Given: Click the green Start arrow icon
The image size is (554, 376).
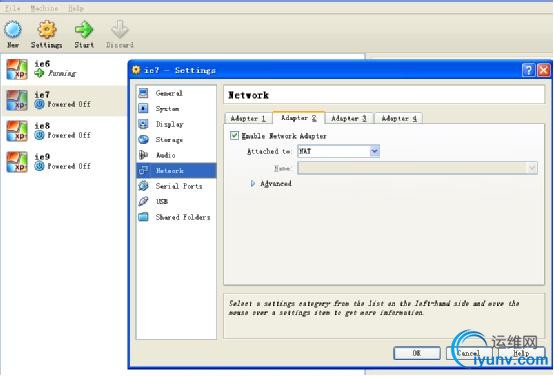Looking at the screenshot, I should pos(84,29).
